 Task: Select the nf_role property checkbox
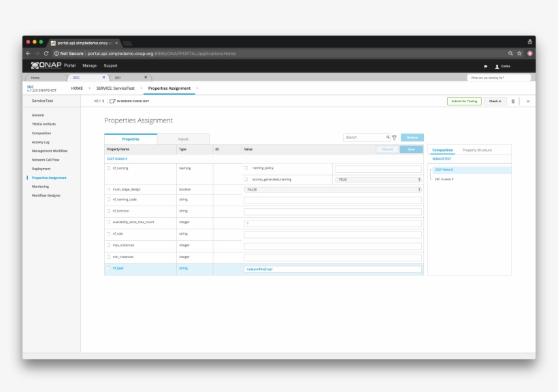tap(108, 233)
